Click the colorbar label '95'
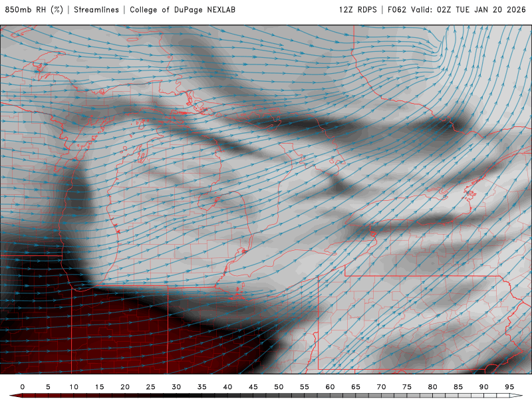This screenshot has height=399, width=532. 509,387
